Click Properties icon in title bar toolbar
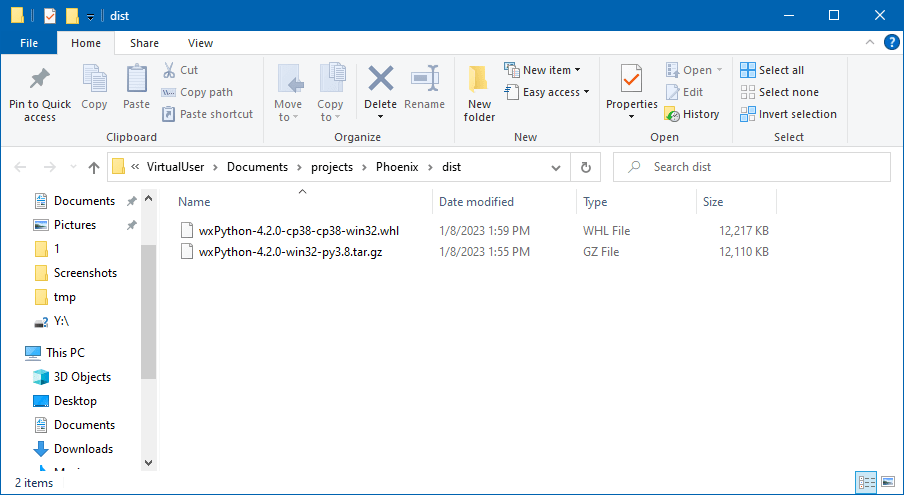 pos(50,16)
